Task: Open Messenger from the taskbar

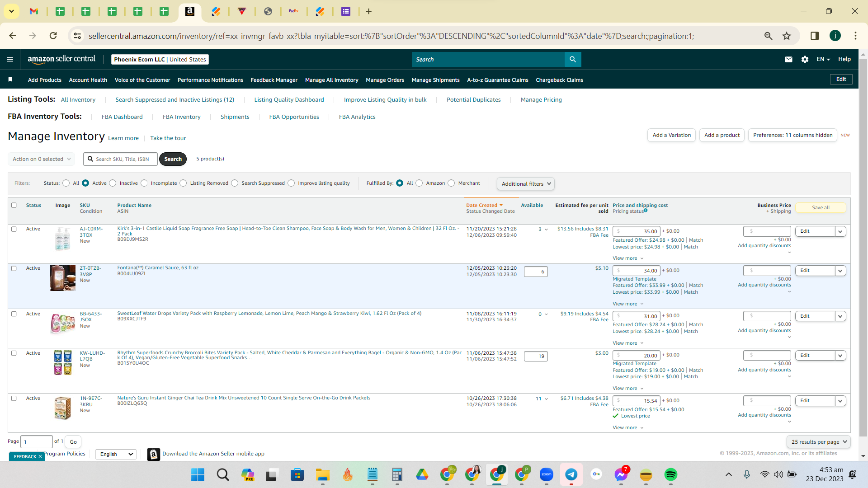Action: click(621, 474)
